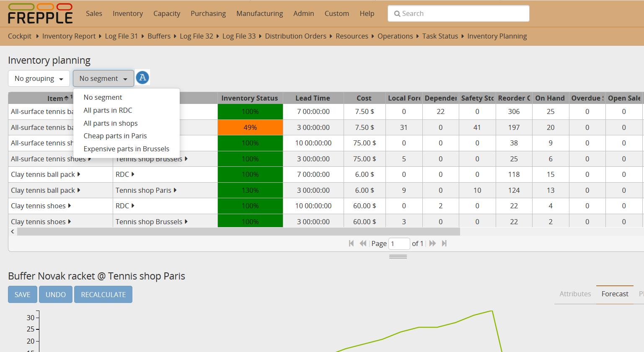Click the panel resize handle below pagination

point(398,256)
